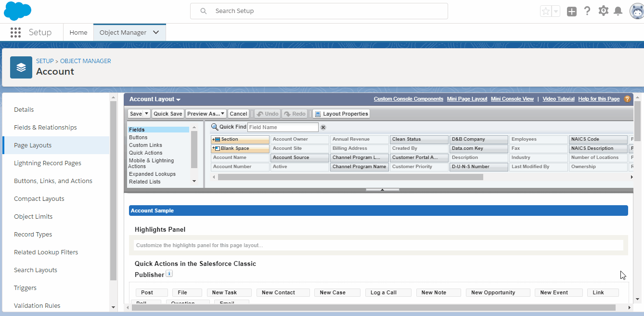Screen dimensions: 644x316
Task: Click the Cancel button
Action: (x=238, y=114)
